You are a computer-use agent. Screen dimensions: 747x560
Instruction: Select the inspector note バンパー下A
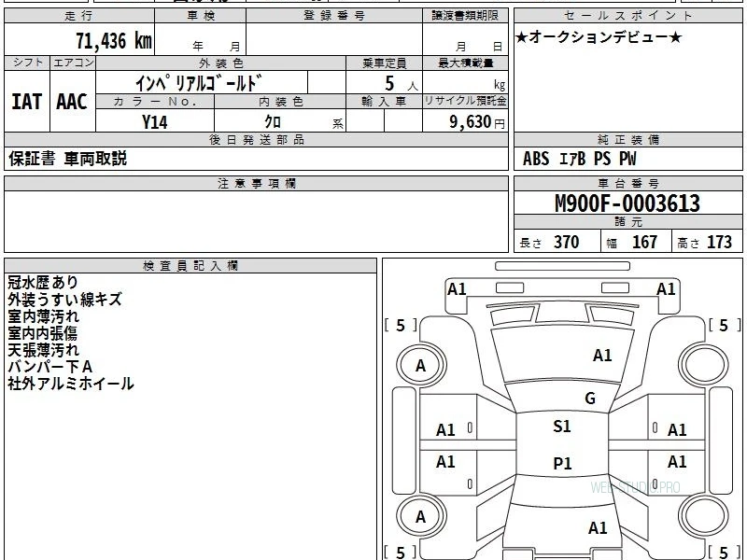[49, 367]
